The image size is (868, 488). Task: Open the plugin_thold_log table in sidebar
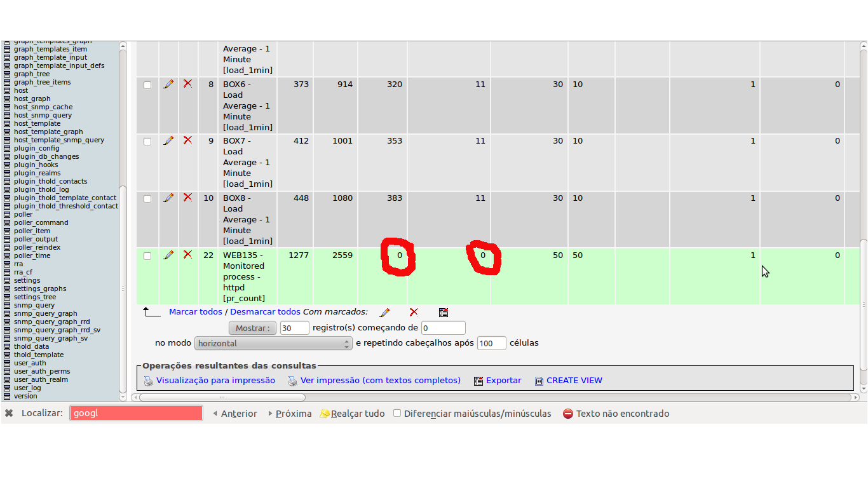pos(41,189)
